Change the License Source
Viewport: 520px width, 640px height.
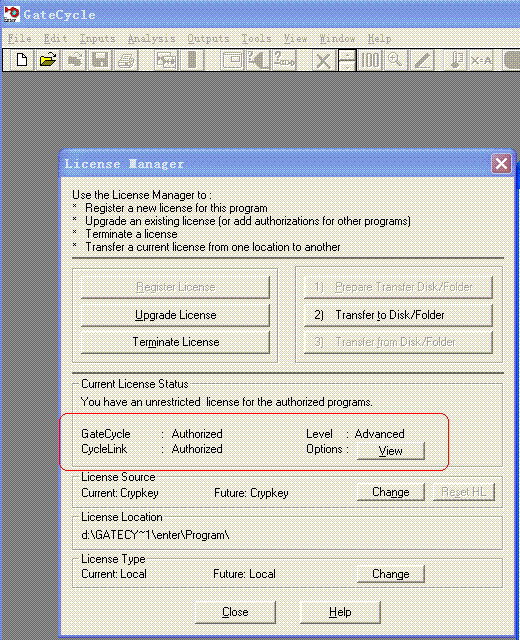click(391, 492)
